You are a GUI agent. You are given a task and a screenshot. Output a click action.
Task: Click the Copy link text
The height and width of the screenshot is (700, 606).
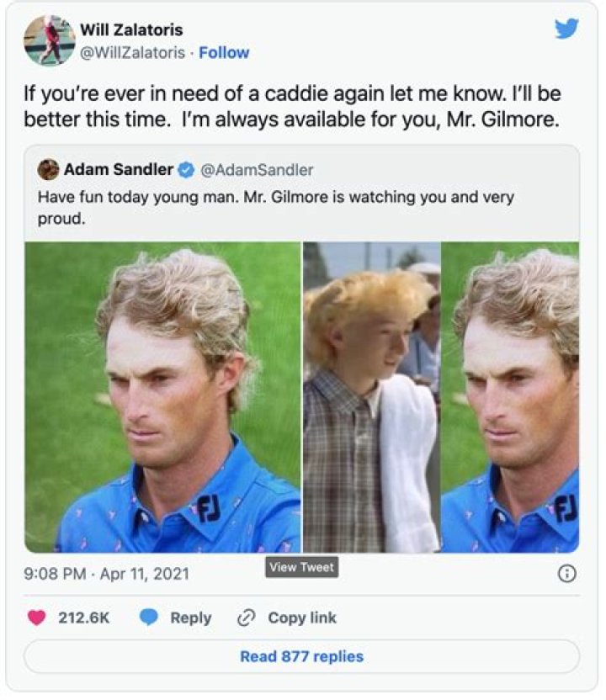point(302,618)
